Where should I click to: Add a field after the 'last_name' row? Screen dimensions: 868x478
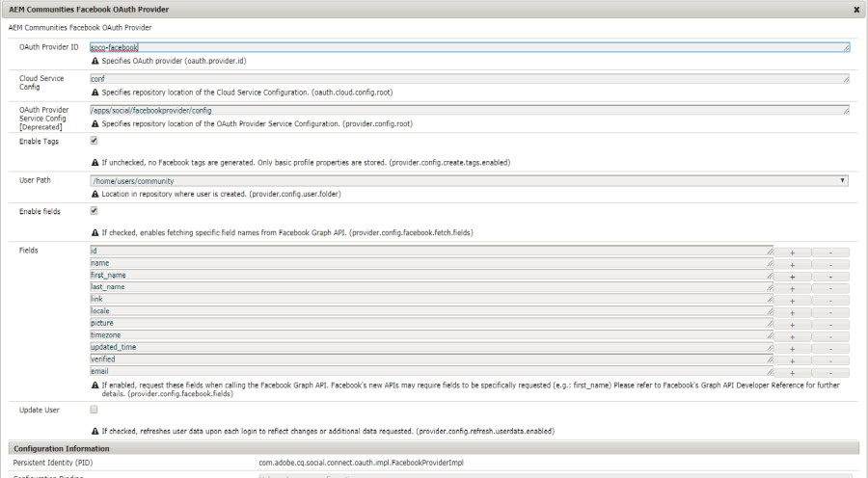pos(792,289)
